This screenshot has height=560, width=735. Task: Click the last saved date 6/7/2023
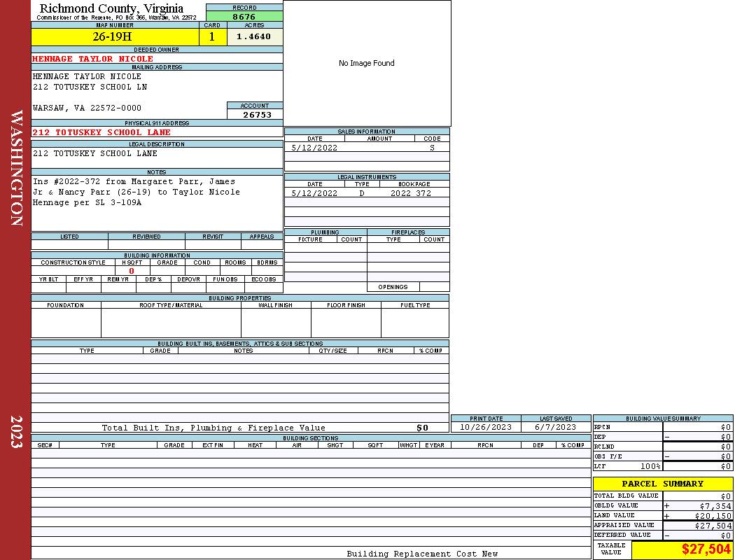[555, 427]
